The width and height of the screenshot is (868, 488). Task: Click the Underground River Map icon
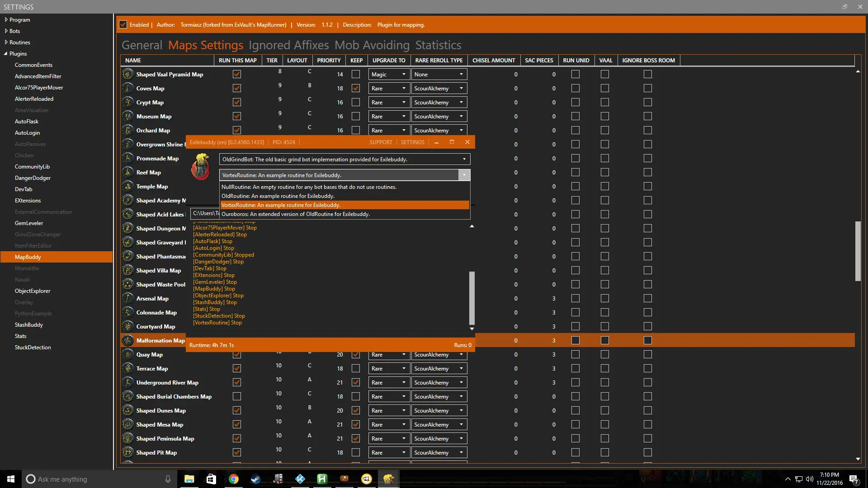[x=128, y=382]
